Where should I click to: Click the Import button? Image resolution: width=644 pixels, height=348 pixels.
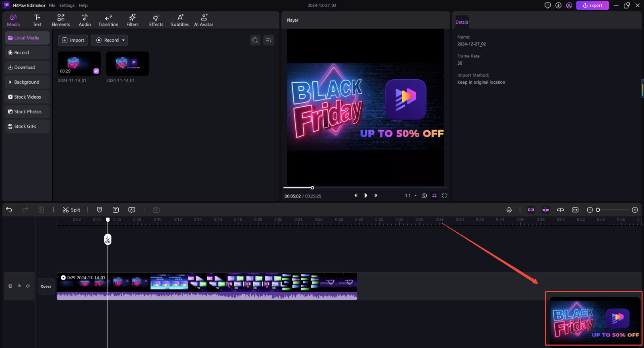[x=73, y=40]
